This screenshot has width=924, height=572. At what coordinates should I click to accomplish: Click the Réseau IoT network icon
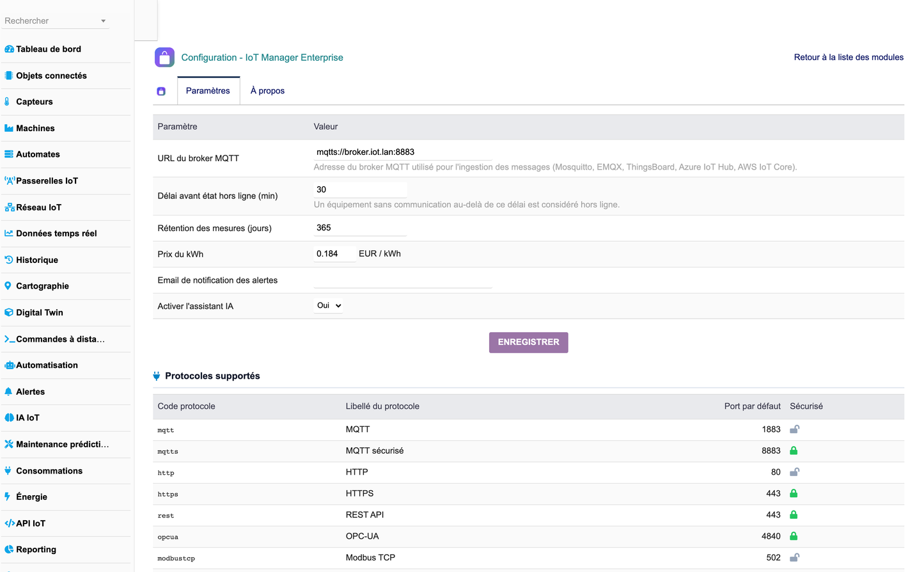coord(10,207)
